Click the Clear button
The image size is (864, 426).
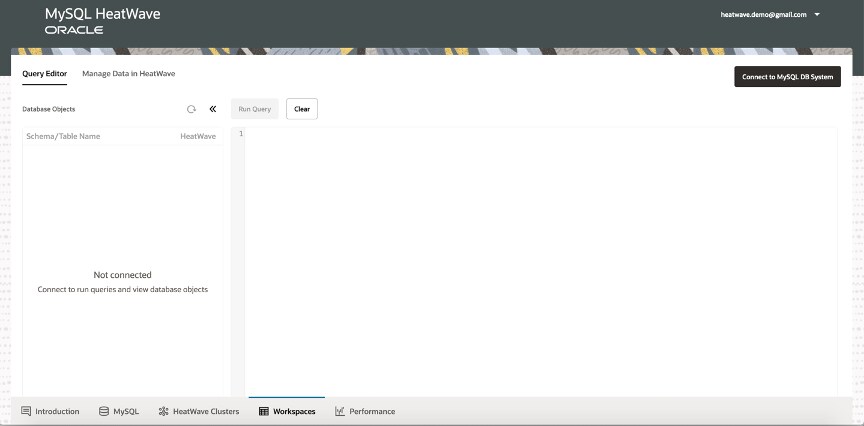click(x=301, y=109)
